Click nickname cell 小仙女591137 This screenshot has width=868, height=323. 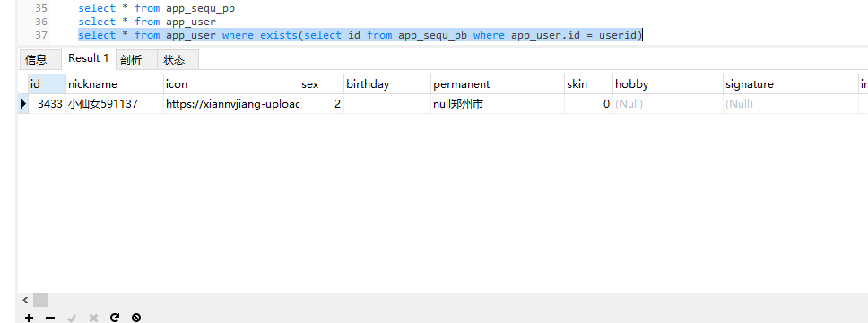pos(115,103)
